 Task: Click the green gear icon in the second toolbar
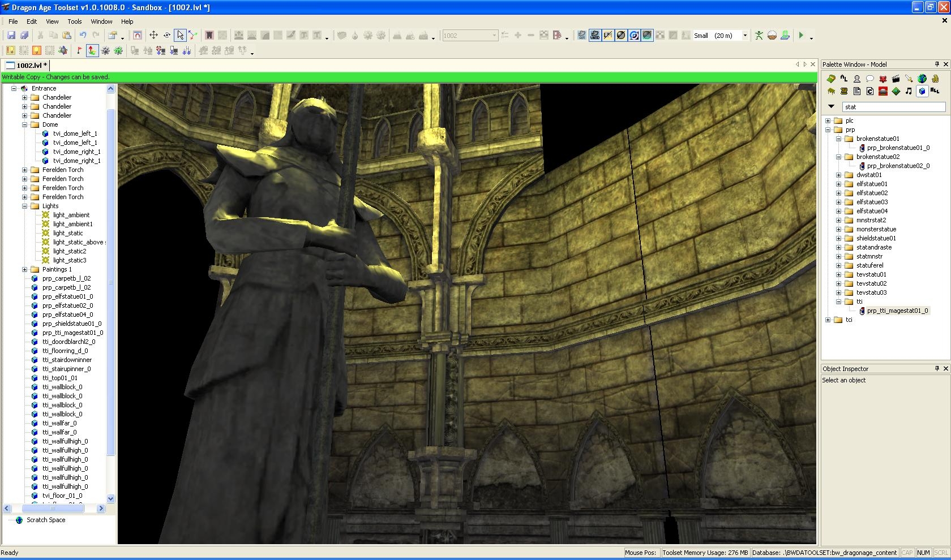point(118,50)
